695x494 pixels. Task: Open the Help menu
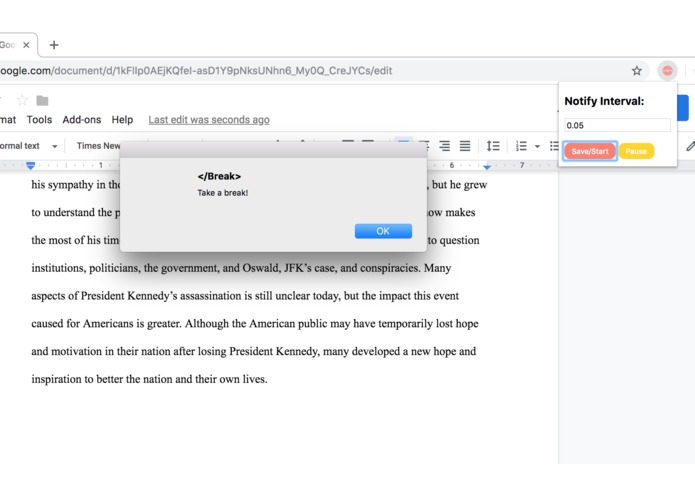[122, 120]
